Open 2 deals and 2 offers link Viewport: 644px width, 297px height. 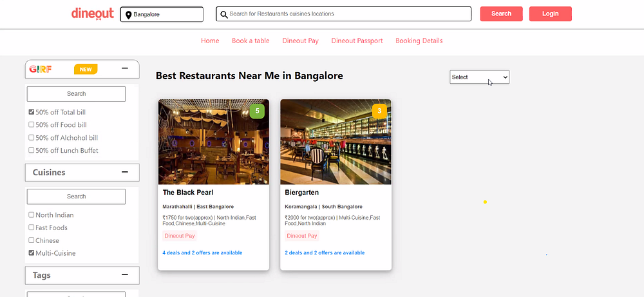(x=325, y=253)
